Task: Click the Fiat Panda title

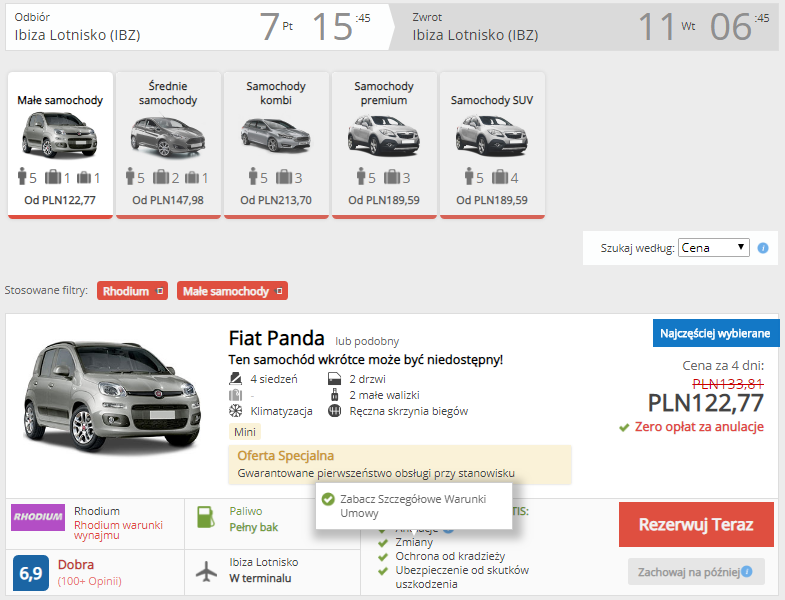Action: point(276,338)
